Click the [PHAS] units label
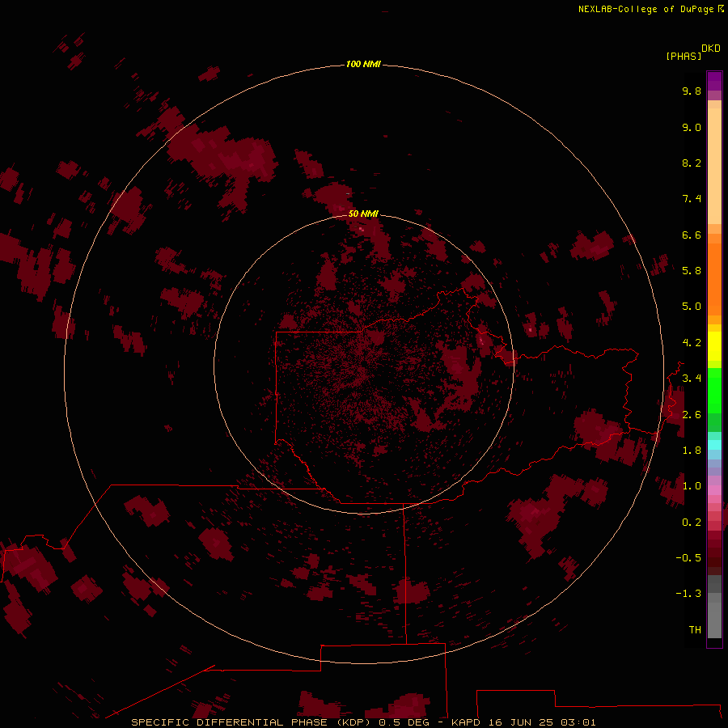 684,56
